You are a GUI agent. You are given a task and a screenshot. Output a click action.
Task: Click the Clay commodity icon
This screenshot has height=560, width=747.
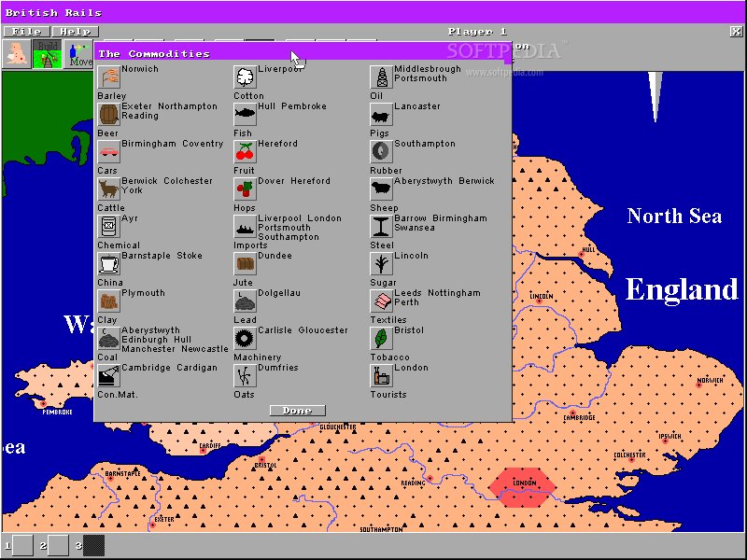point(108,301)
